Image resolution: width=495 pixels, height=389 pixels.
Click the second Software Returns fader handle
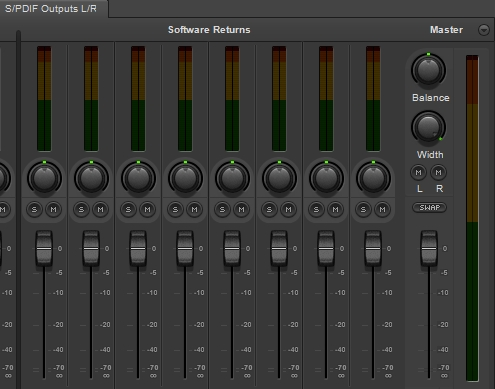click(91, 248)
